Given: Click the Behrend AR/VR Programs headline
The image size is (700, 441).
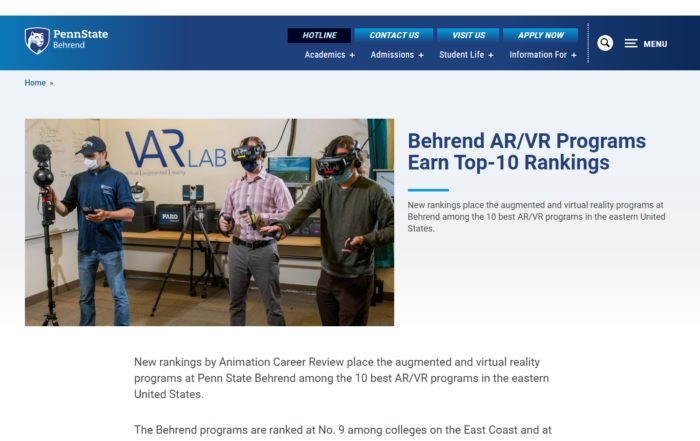Looking at the screenshot, I should 527,152.
